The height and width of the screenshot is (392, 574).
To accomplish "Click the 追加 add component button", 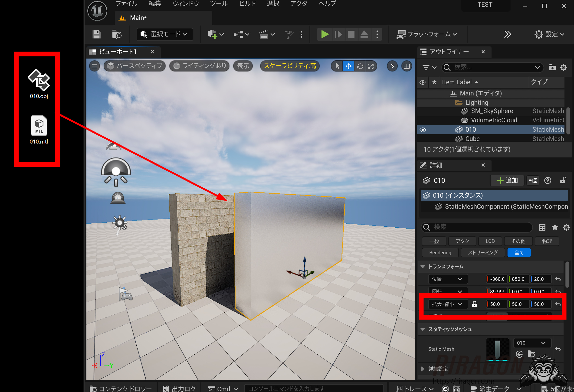I will click(507, 180).
